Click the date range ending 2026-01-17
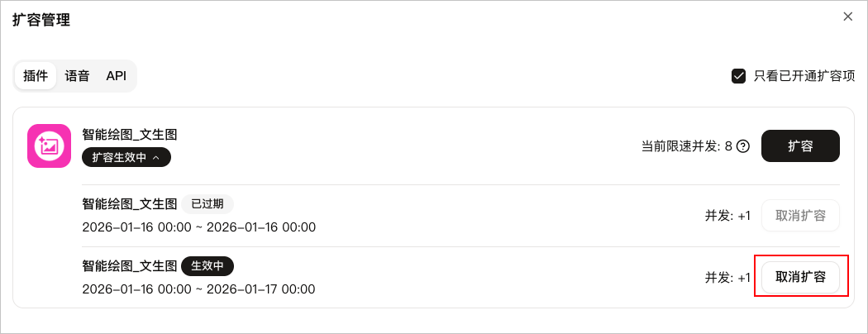Screen dimensions: 868x334 (198, 289)
